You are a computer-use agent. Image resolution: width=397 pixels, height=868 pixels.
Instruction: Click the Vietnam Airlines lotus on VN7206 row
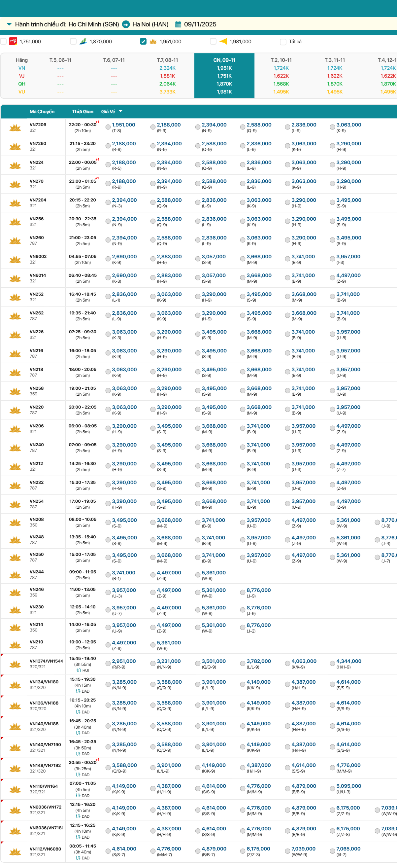coord(15,128)
